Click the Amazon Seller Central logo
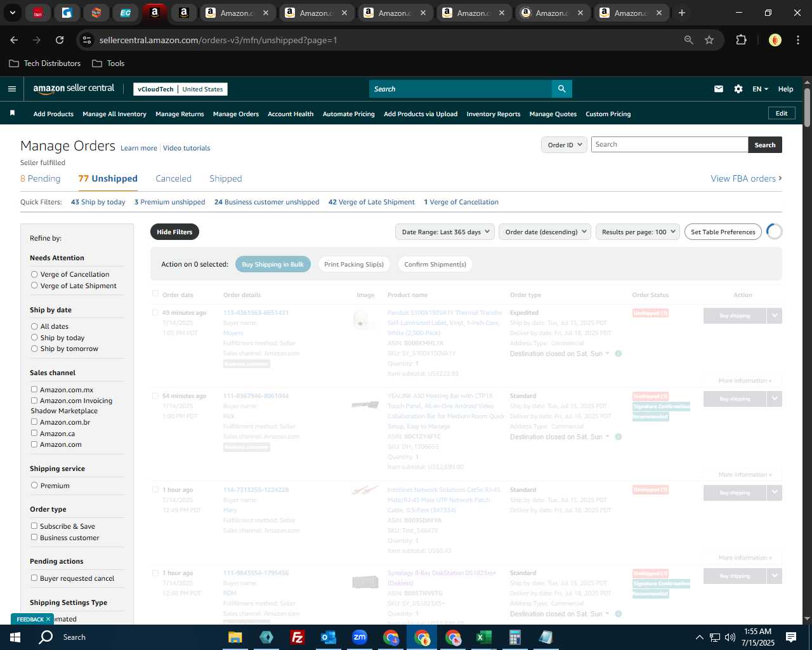 tap(74, 89)
